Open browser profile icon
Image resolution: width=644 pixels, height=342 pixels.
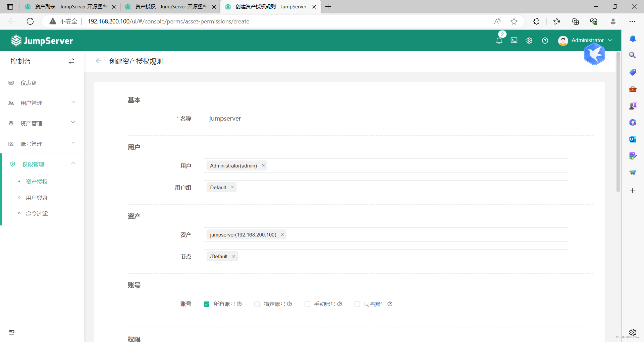click(613, 21)
